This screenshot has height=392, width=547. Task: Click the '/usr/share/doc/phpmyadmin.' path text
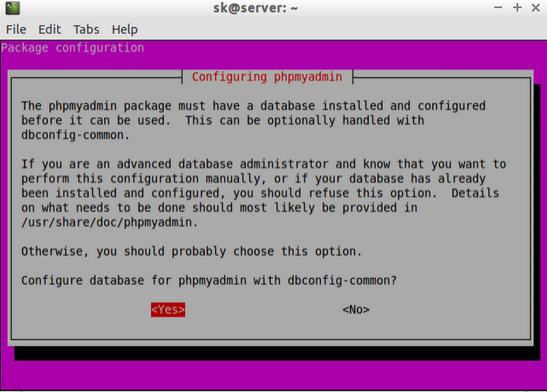pyautogui.click(x=109, y=222)
